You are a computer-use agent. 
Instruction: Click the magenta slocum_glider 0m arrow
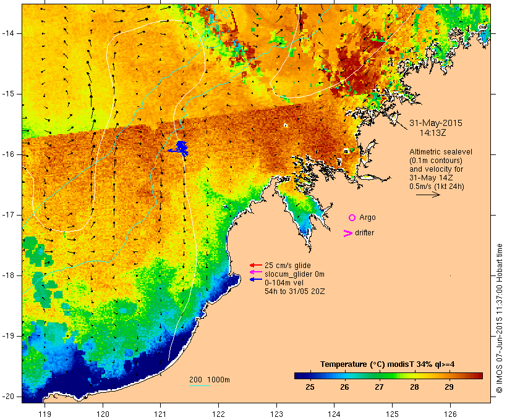256,272
